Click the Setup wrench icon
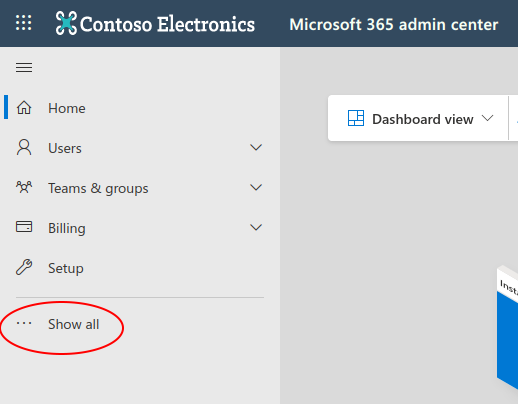Image resolution: width=518 pixels, height=404 pixels. pos(24,267)
